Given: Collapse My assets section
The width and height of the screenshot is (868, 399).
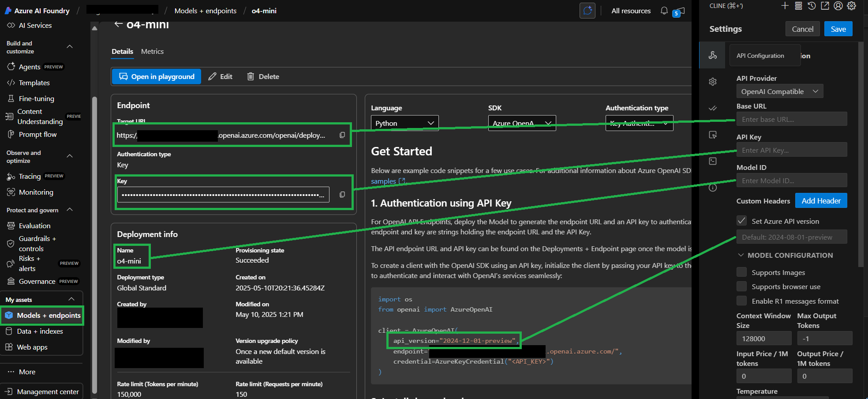Looking at the screenshot, I should click(71, 299).
